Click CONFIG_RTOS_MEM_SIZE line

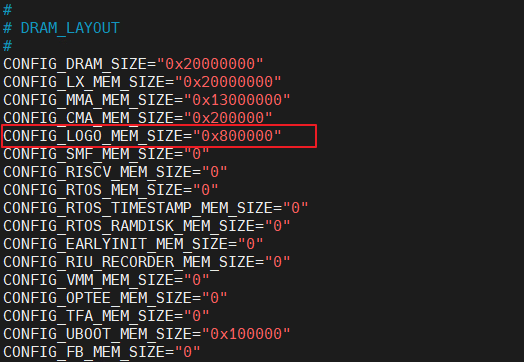tap(111, 190)
